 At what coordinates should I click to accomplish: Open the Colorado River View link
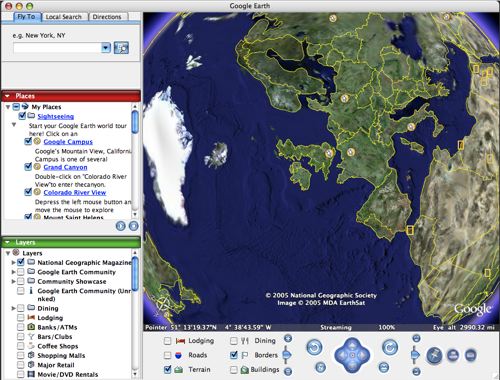click(x=75, y=193)
